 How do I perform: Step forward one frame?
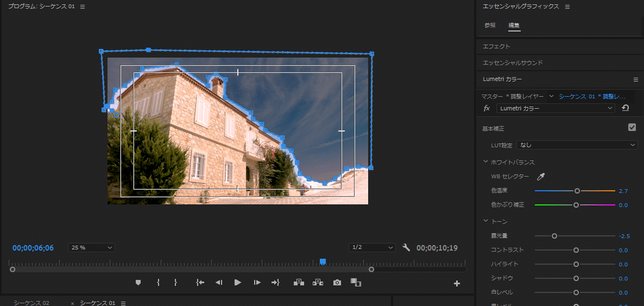pyautogui.click(x=257, y=283)
